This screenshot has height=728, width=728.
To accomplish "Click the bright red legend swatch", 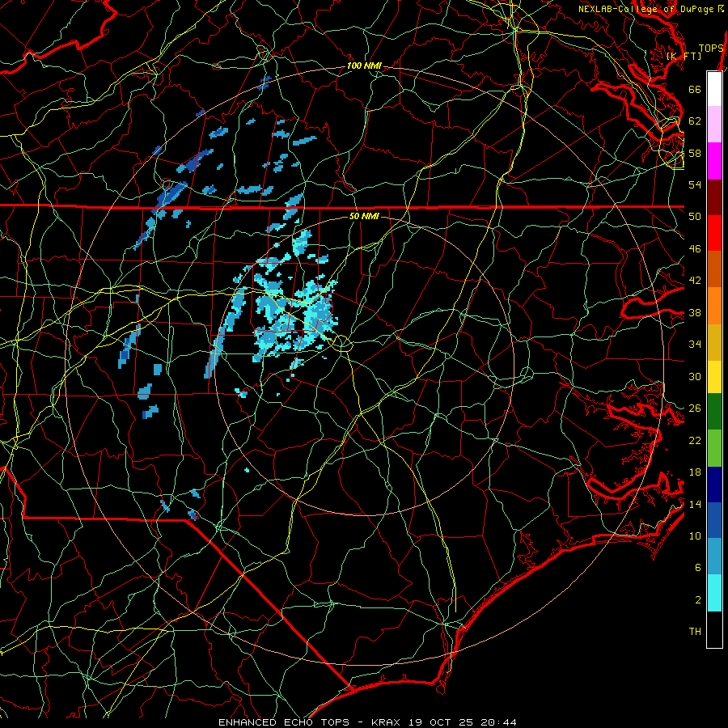I will click(x=714, y=234).
